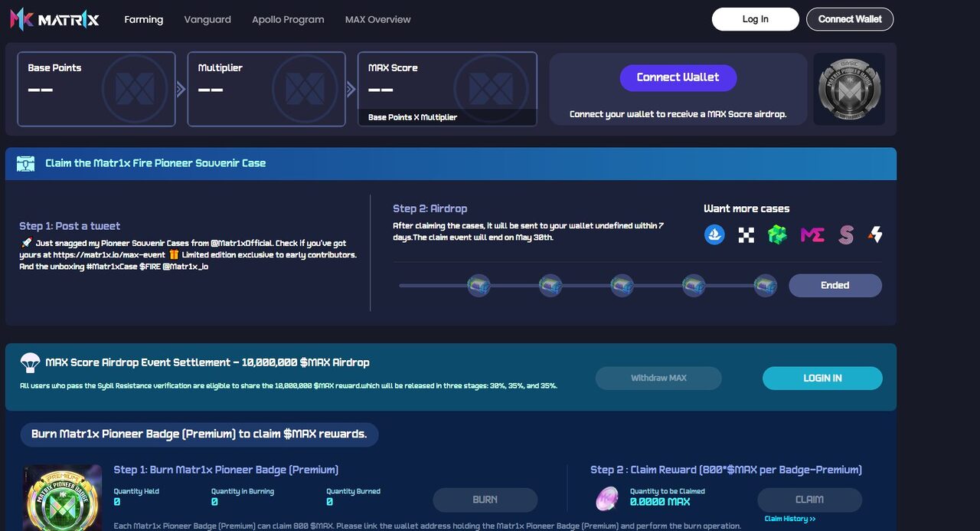Screen dimensions: 980x531
Task: Click the LOGIN IN button
Action: click(x=822, y=379)
